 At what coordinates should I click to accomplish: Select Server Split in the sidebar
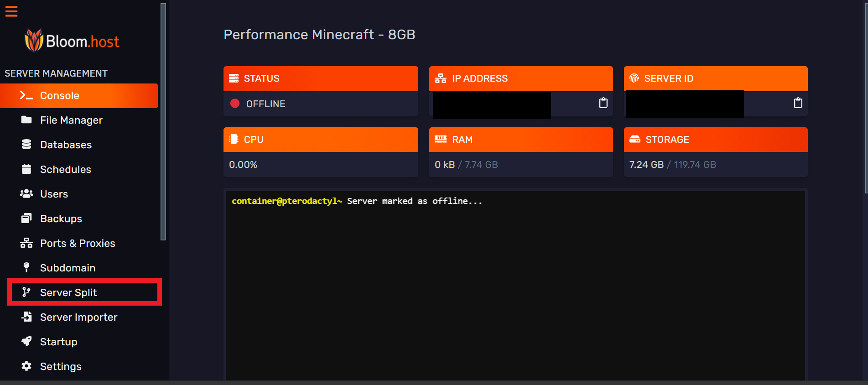pyautogui.click(x=68, y=292)
